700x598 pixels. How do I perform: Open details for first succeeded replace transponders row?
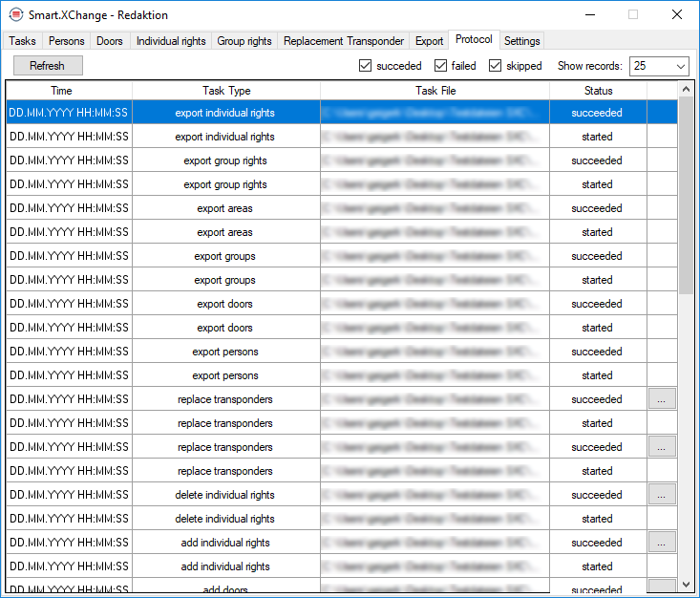coord(662,399)
